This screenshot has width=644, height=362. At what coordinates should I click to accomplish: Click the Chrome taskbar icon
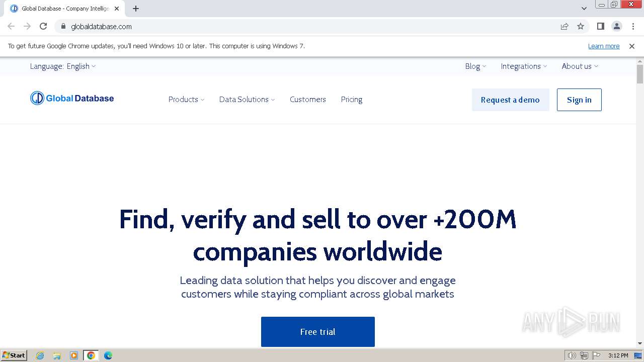tap(91, 355)
